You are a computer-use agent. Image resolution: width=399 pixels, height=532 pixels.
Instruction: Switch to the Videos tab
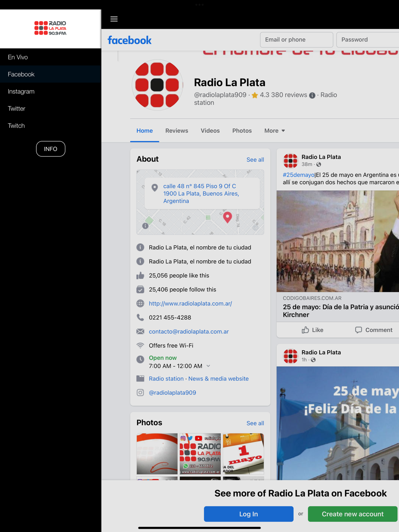pyautogui.click(x=210, y=131)
